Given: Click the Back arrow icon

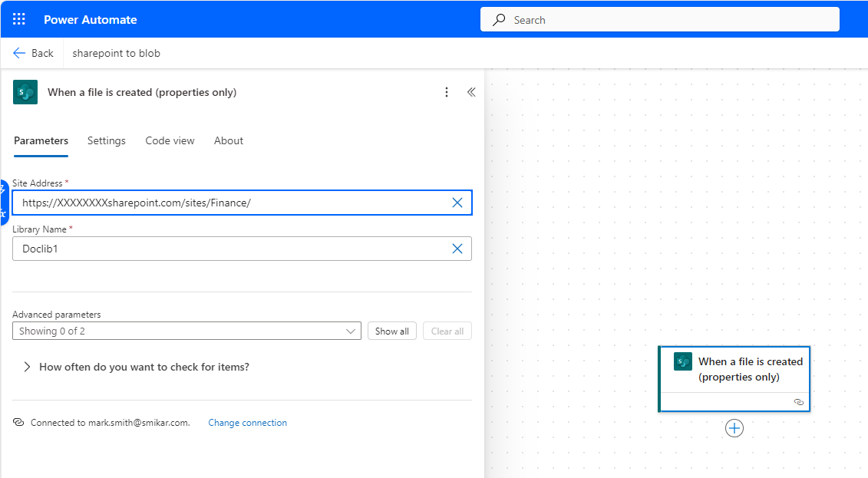Looking at the screenshot, I should click(x=19, y=53).
